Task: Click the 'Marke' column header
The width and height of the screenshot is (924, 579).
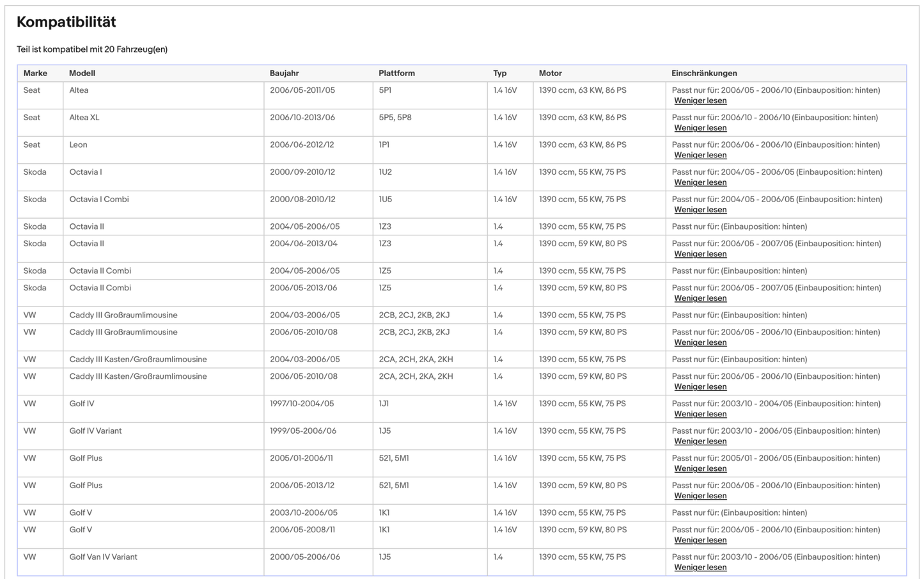Action: tap(35, 74)
